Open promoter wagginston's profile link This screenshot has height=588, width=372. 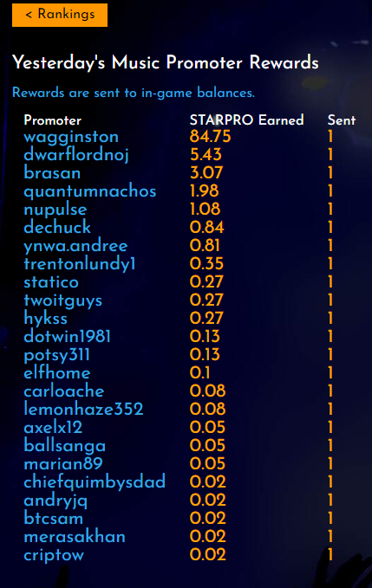coord(71,137)
